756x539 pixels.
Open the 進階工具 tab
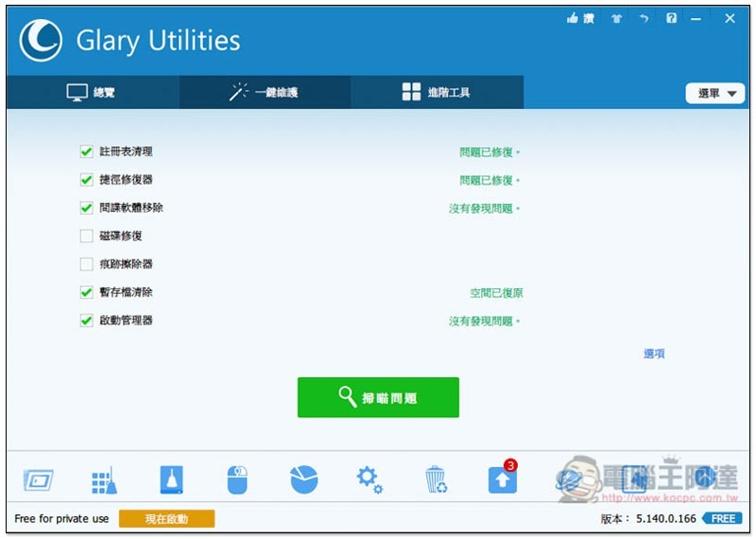437,92
